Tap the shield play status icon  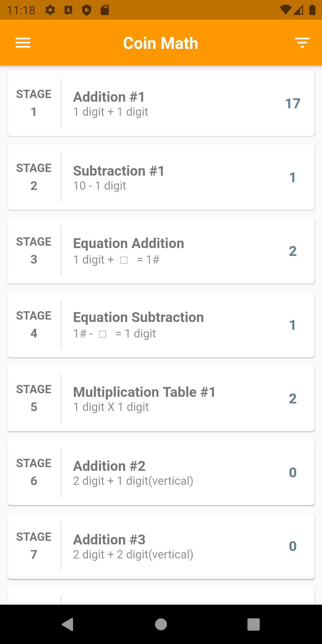86,10
